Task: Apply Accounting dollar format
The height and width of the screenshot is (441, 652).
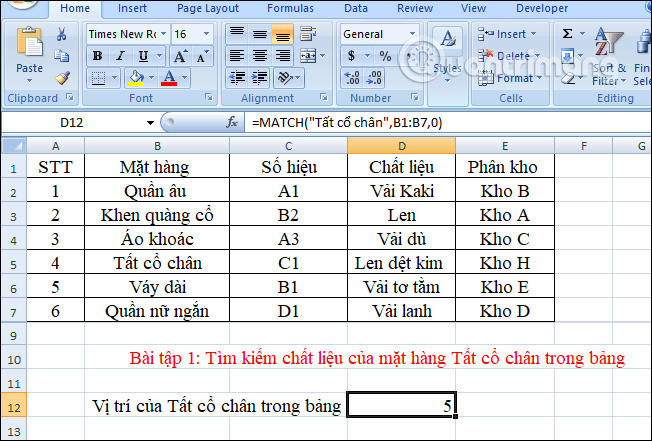Action: tap(351, 56)
